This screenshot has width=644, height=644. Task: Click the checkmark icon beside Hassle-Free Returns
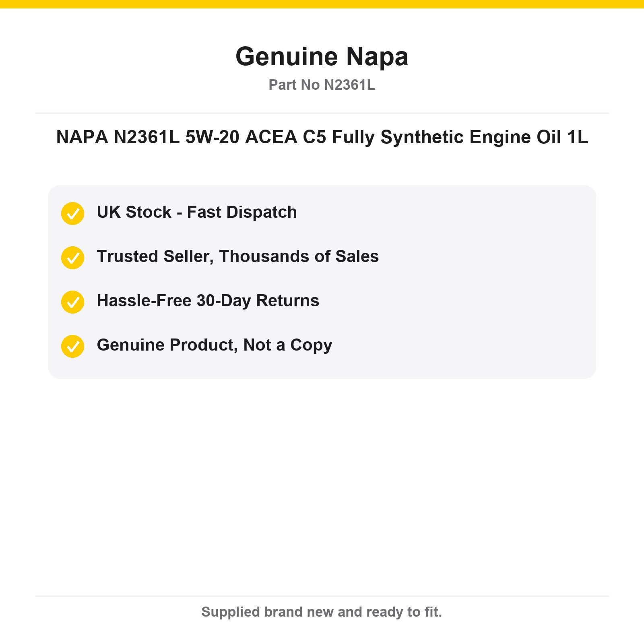click(x=72, y=302)
